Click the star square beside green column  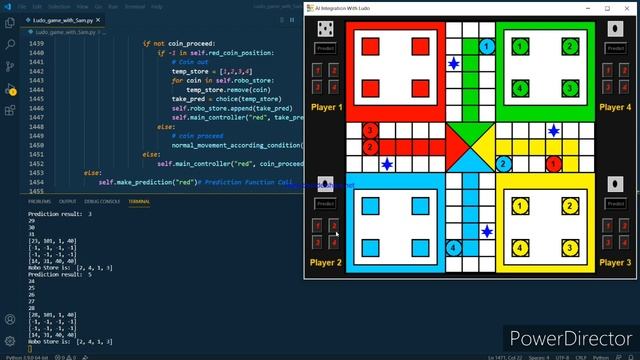pyautogui.click(x=453, y=64)
